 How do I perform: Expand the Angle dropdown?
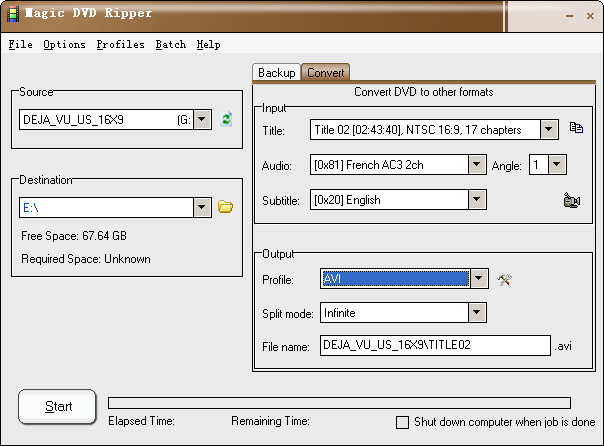(x=557, y=164)
